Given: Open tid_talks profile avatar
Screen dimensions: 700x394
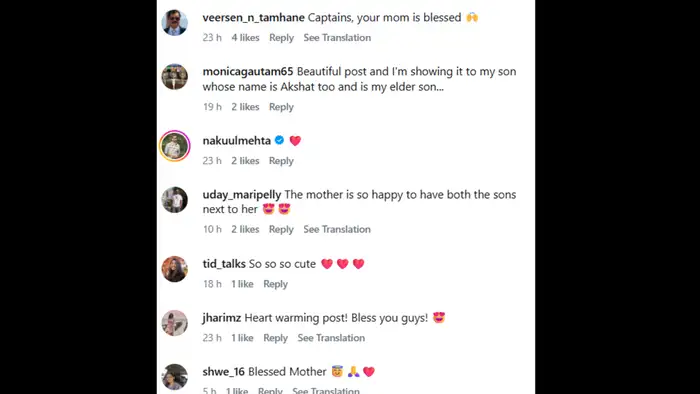Looking at the screenshot, I should 175,269.
